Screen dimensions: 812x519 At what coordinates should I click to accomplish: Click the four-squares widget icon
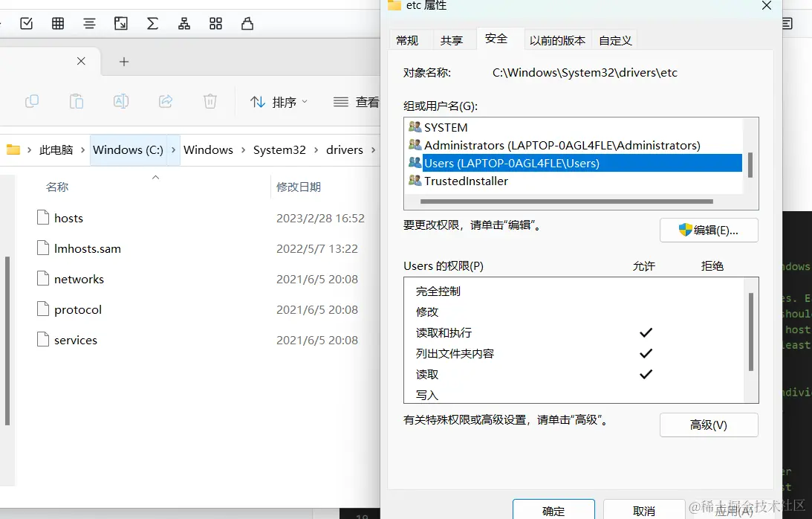(215, 23)
